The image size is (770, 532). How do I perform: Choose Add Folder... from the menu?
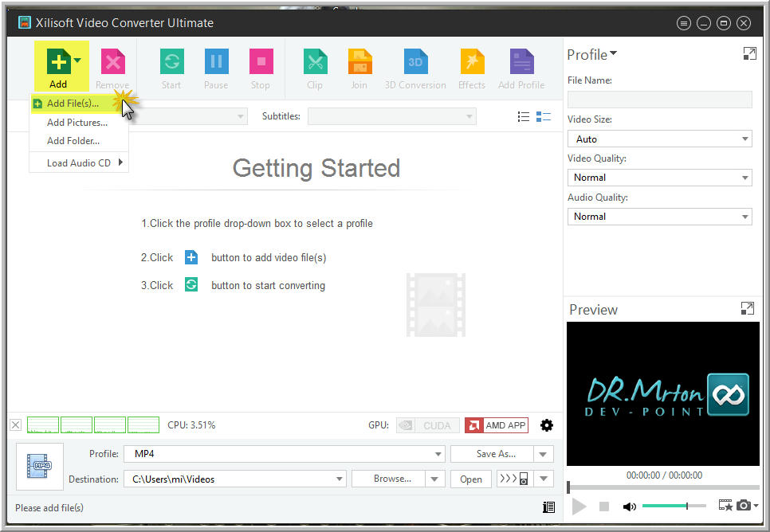tap(73, 141)
